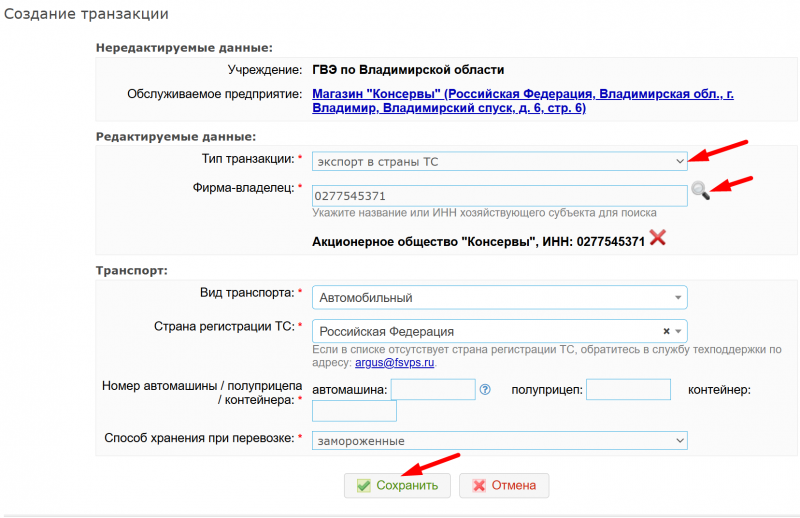The width and height of the screenshot is (800, 518).
Task: Focus the Фирма-владелец search field
Action: [499, 195]
